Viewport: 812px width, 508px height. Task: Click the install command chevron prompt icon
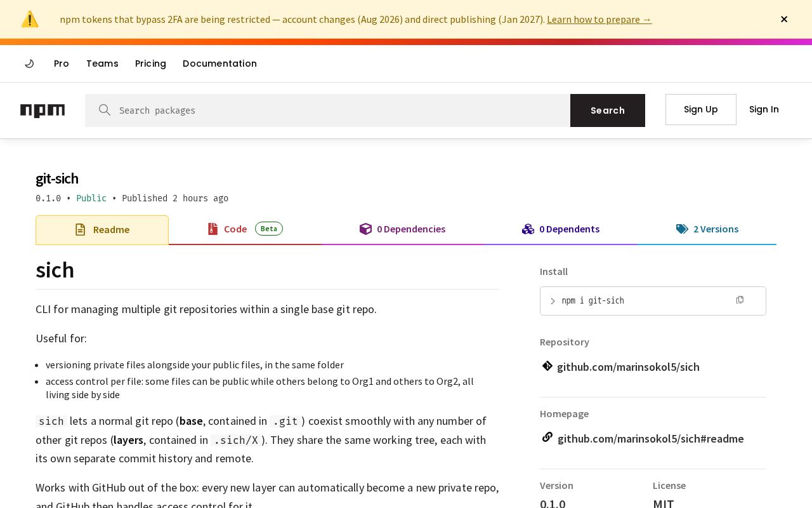tap(553, 301)
